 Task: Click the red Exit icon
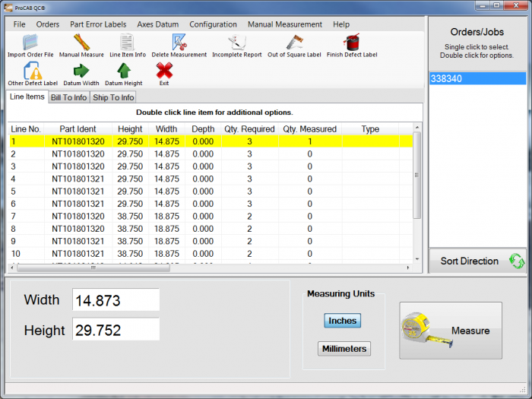[164, 71]
